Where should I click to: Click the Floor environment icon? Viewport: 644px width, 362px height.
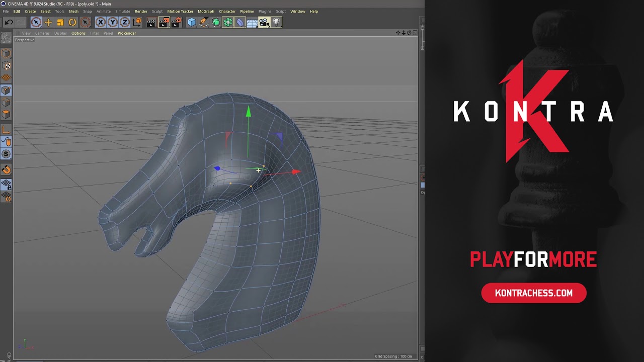[x=252, y=22]
